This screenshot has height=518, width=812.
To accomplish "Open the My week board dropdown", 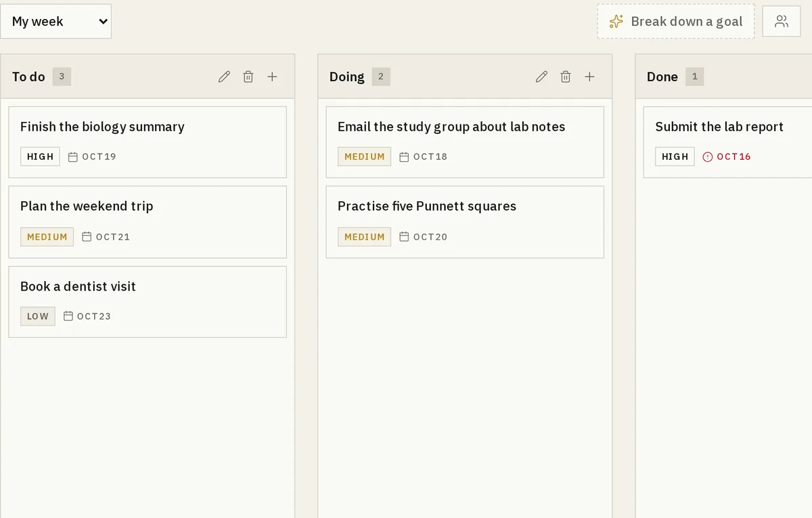I will click(55, 21).
